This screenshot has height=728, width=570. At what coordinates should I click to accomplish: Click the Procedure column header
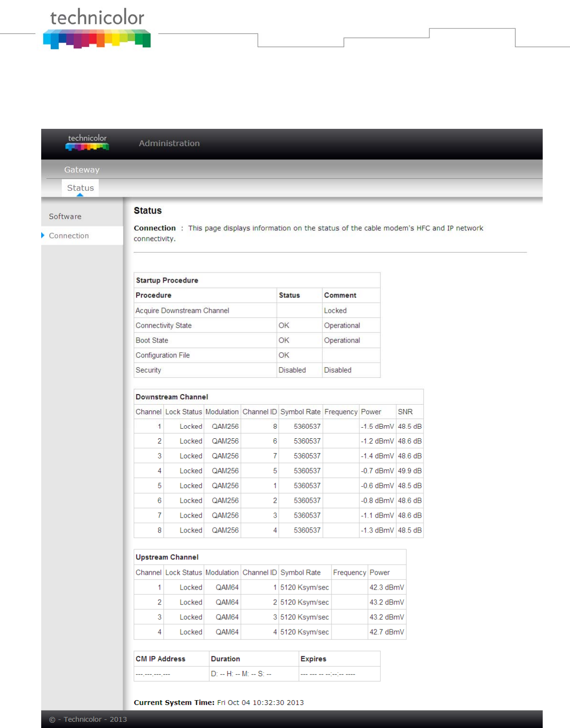pos(153,295)
